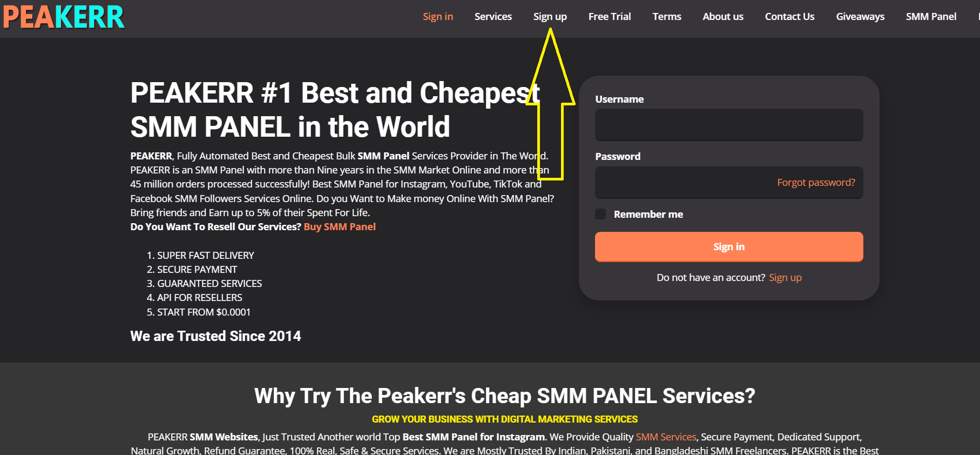The height and width of the screenshot is (455, 980).
Task: Open the Services menu item
Action: coord(493,17)
